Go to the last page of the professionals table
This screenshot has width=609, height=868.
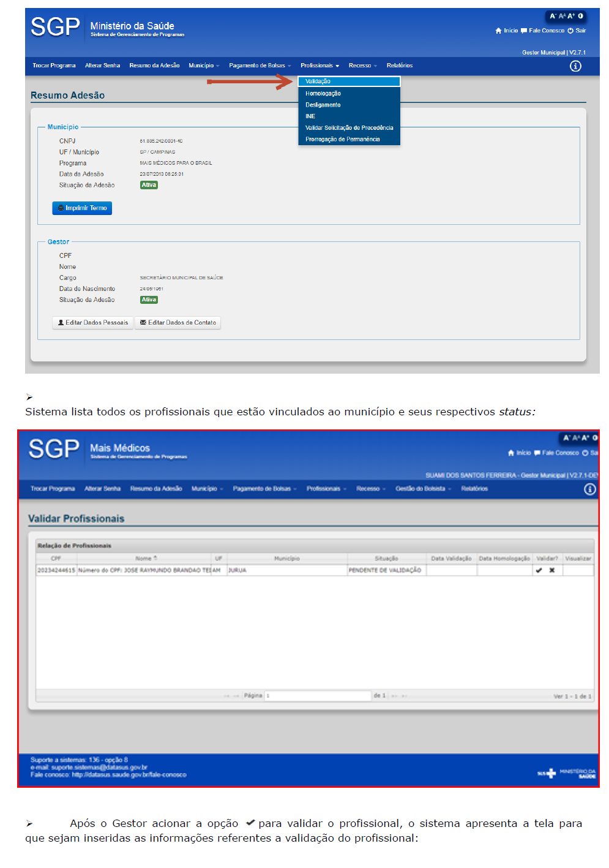coord(404,696)
